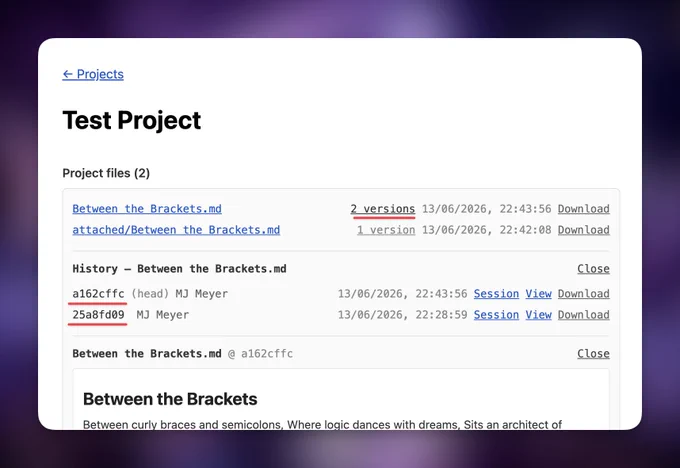Click the Between the Brackets preview heading
This screenshot has height=468, width=680.
(170, 399)
